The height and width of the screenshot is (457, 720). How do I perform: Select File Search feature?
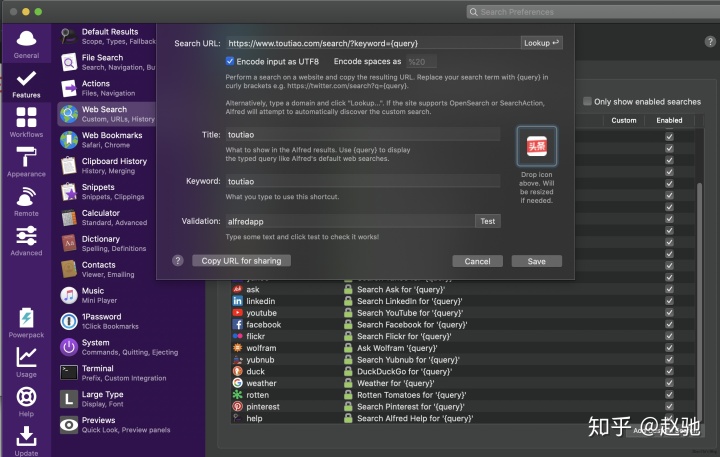click(108, 62)
